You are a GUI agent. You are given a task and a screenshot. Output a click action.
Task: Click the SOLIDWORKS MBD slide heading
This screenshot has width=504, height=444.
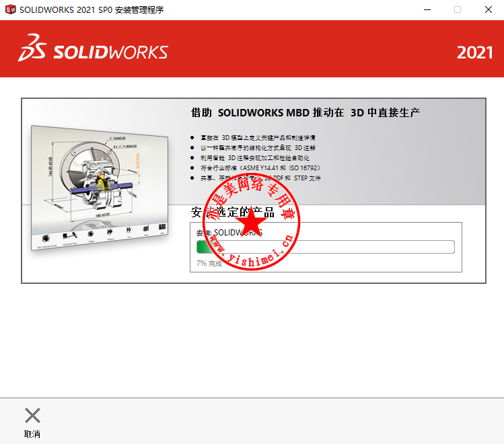(x=305, y=113)
